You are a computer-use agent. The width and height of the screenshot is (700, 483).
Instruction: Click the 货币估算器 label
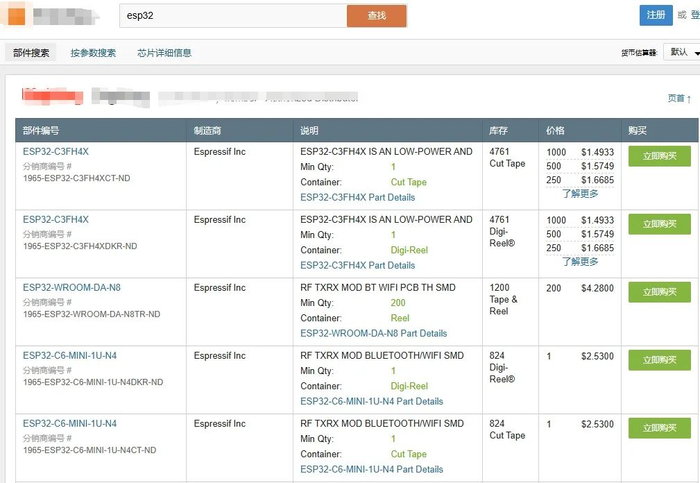pyautogui.click(x=639, y=53)
